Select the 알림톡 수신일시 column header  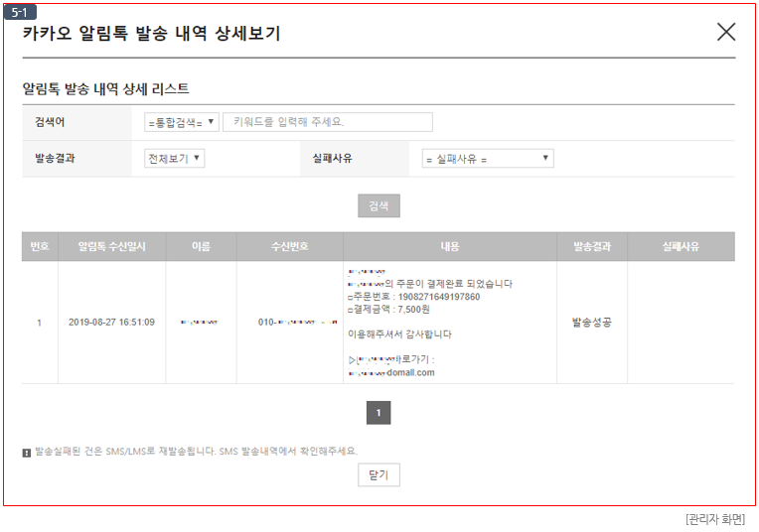point(111,246)
